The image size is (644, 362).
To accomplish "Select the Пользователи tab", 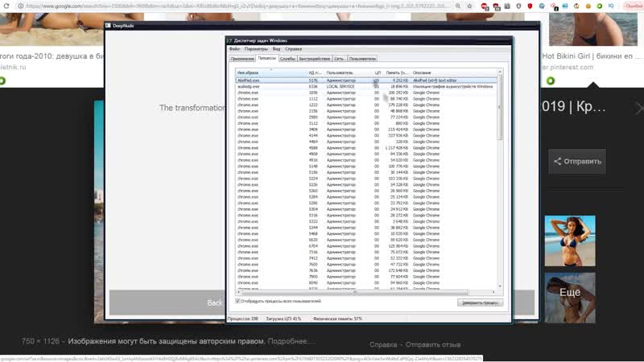I will click(x=362, y=59).
